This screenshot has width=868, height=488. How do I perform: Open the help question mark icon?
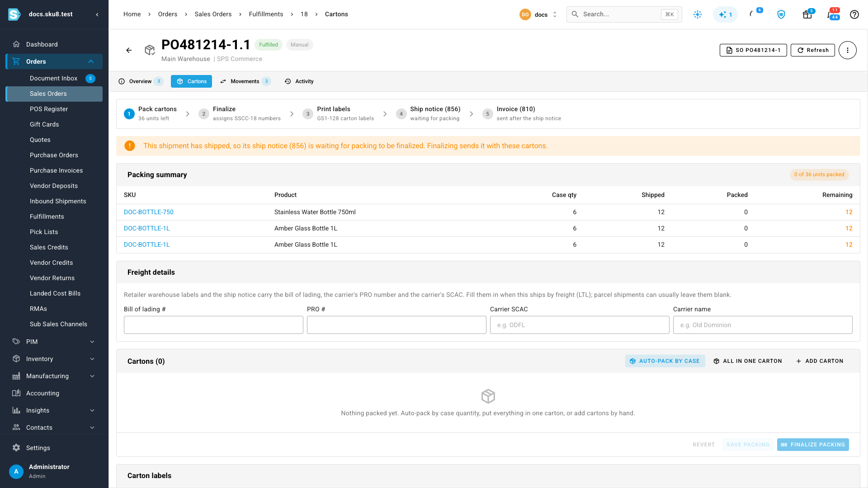tap(854, 14)
